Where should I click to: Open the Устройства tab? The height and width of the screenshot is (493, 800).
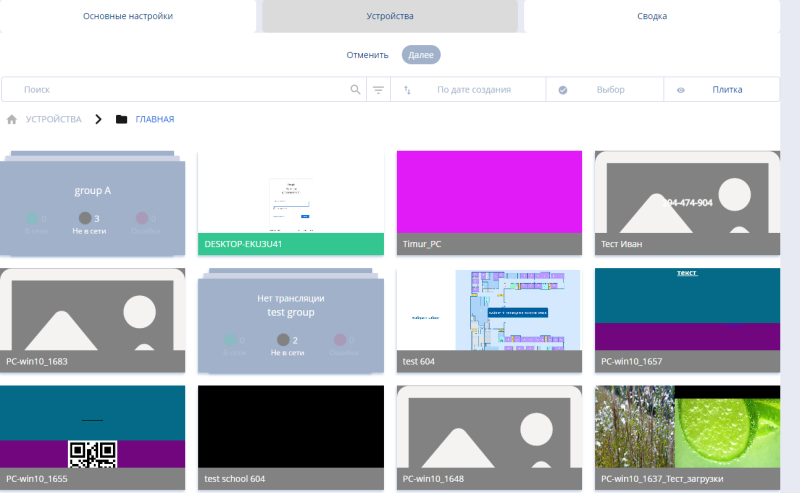(x=390, y=16)
